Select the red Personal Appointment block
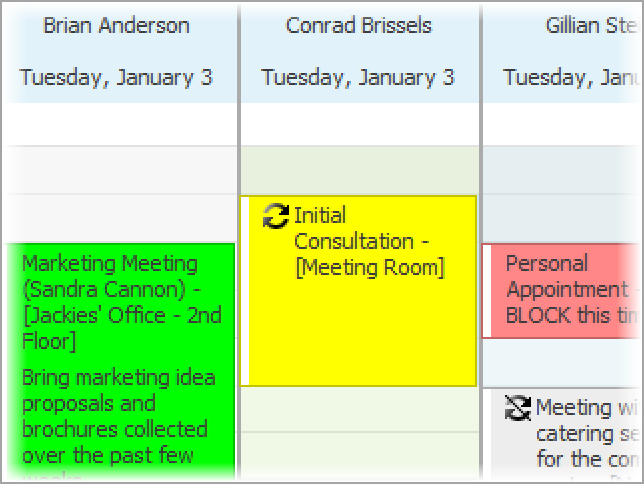644x484 pixels. [x=562, y=291]
